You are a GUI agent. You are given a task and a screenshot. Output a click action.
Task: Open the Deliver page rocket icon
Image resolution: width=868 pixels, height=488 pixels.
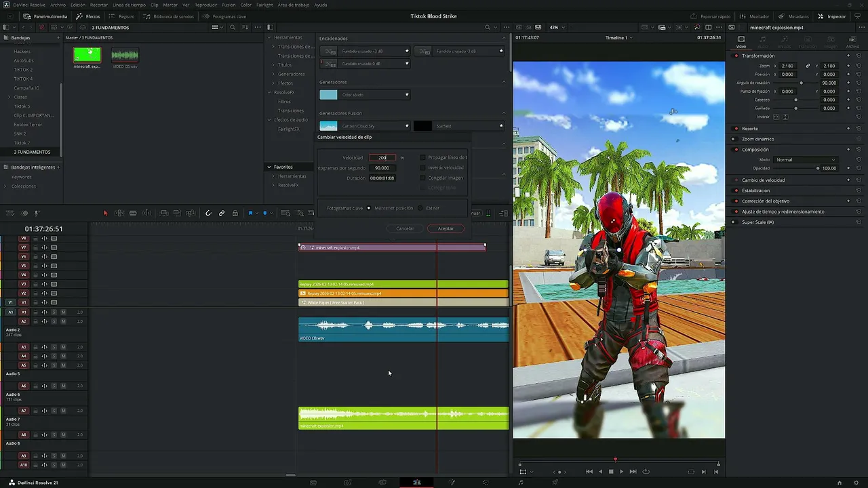point(555,482)
